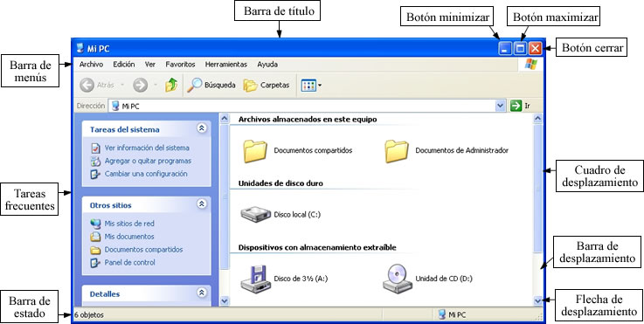The image size is (644, 324).
Task: Click Mis sitios de red icon
Action: click(95, 224)
